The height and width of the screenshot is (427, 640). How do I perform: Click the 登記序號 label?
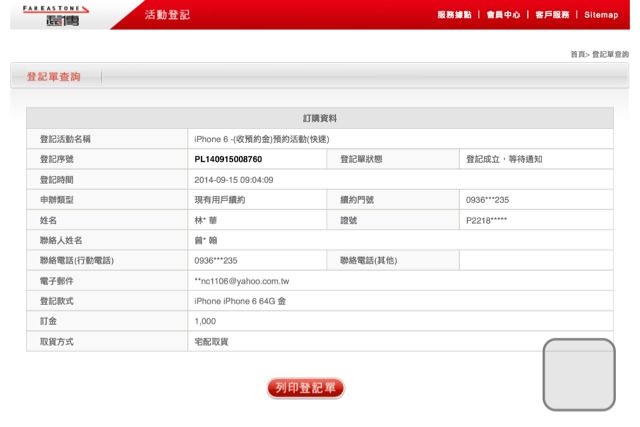coord(56,159)
